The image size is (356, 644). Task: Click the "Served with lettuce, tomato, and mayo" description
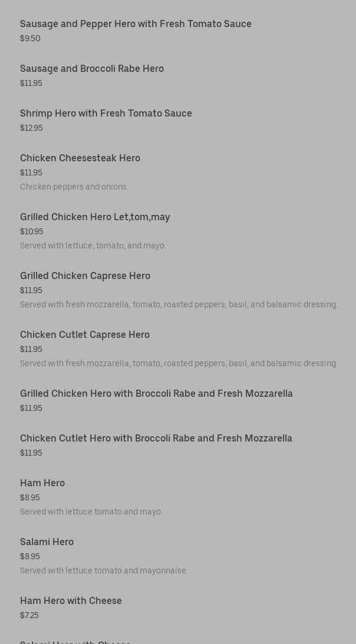tap(93, 246)
